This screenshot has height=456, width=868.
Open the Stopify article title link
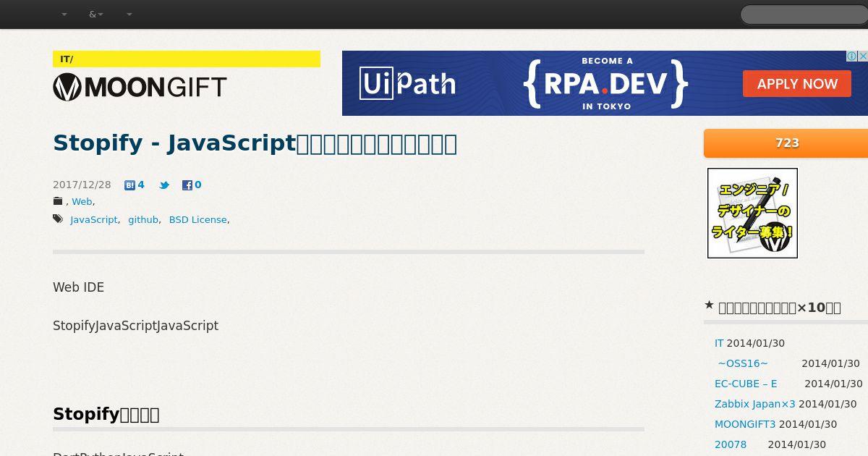point(255,143)
